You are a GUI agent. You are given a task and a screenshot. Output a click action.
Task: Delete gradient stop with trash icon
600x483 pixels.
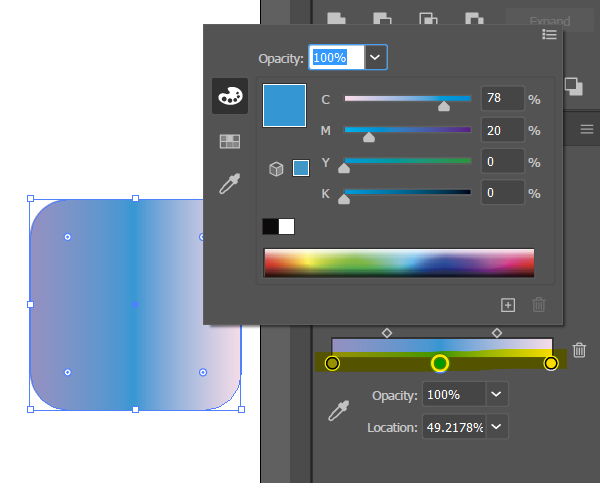tap(579, 350)
